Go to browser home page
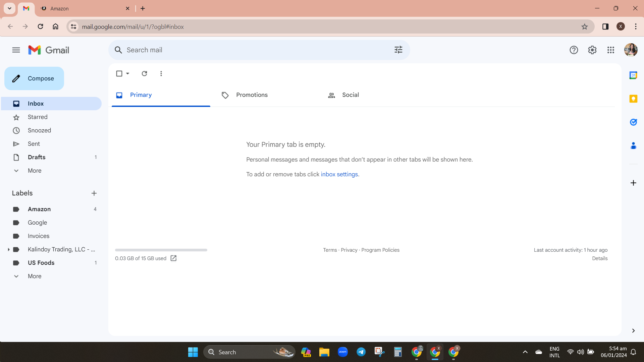The height and width of the screenshot is (362, 644). [55, 26]
